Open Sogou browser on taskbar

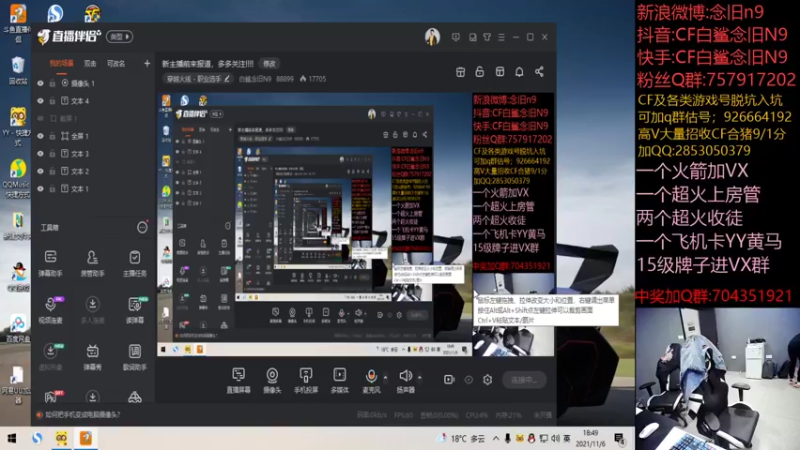(37, 438)
